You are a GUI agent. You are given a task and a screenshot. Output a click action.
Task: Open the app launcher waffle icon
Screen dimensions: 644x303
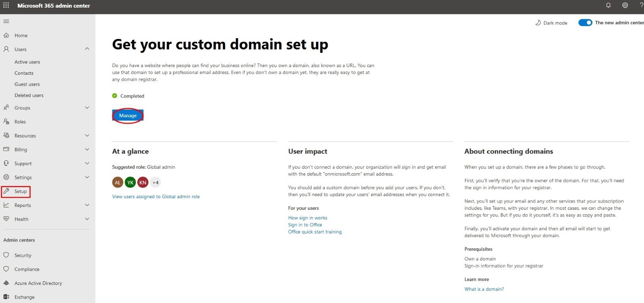6,6
